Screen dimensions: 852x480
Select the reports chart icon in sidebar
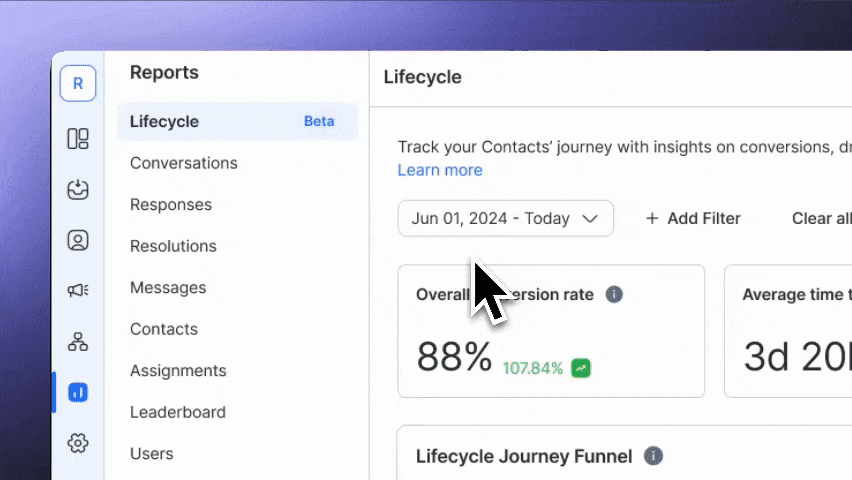coord(78,393)
